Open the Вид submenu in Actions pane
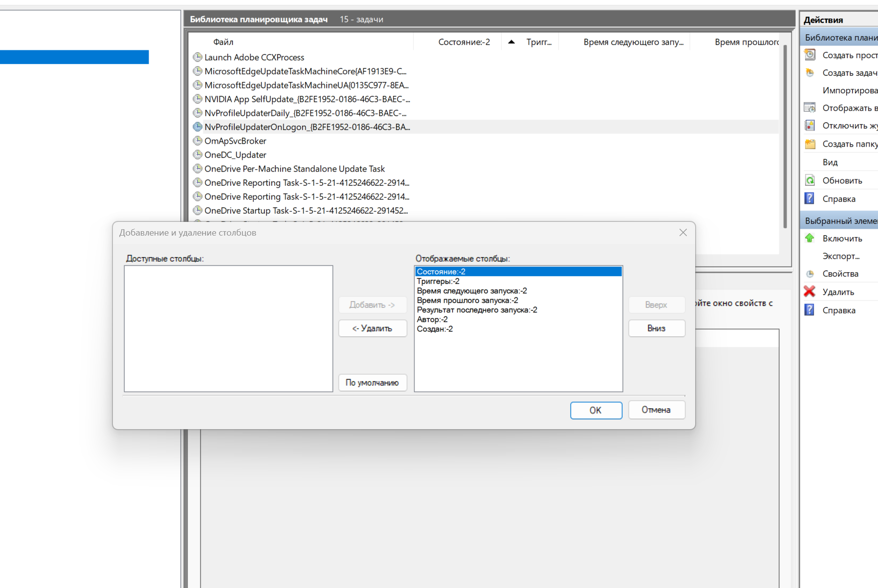The width and height of the screenshot is (878, 588). coord(830,162)
